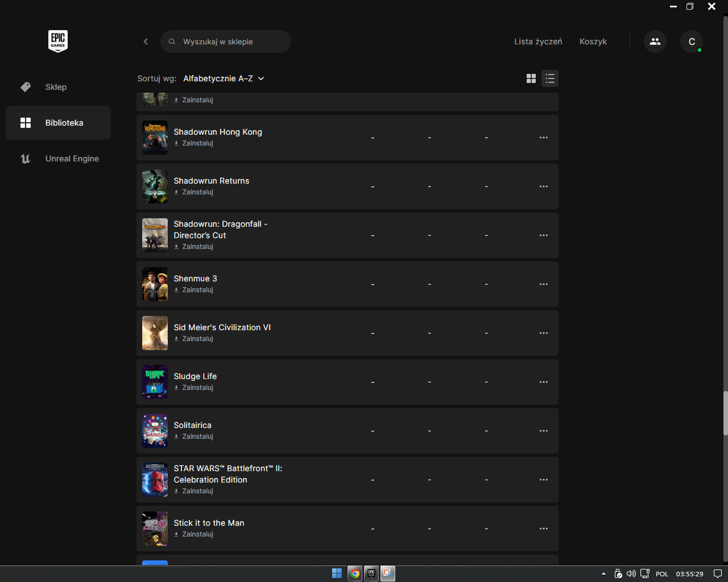
Task: Install Shadowrun Returns via Zainstaluj
Action: click(193, 192)
